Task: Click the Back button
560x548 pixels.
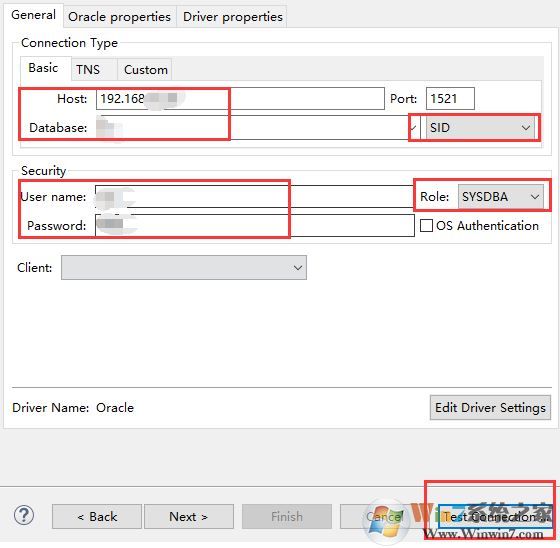Action: [x=97, y=517]
